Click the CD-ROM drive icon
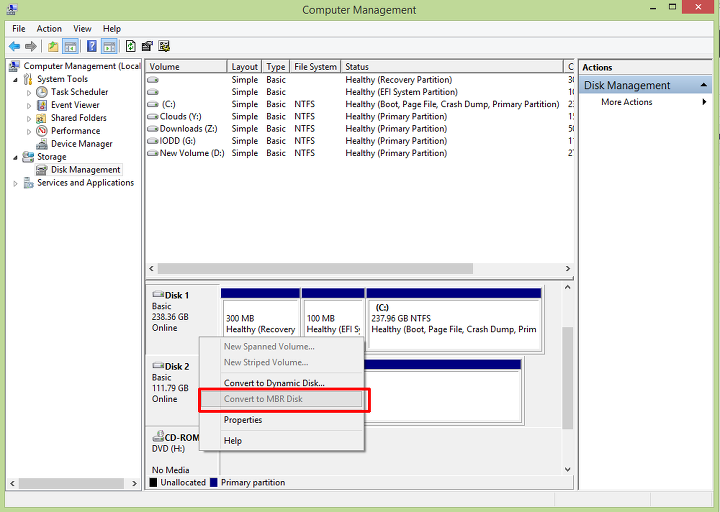 [x=158, y=436]
